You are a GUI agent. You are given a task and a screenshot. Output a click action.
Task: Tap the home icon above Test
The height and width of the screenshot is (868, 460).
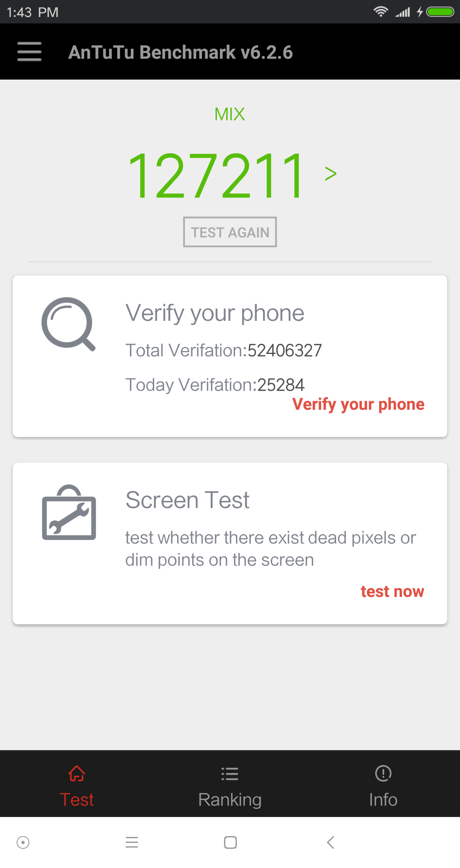[x=77, y=774]
